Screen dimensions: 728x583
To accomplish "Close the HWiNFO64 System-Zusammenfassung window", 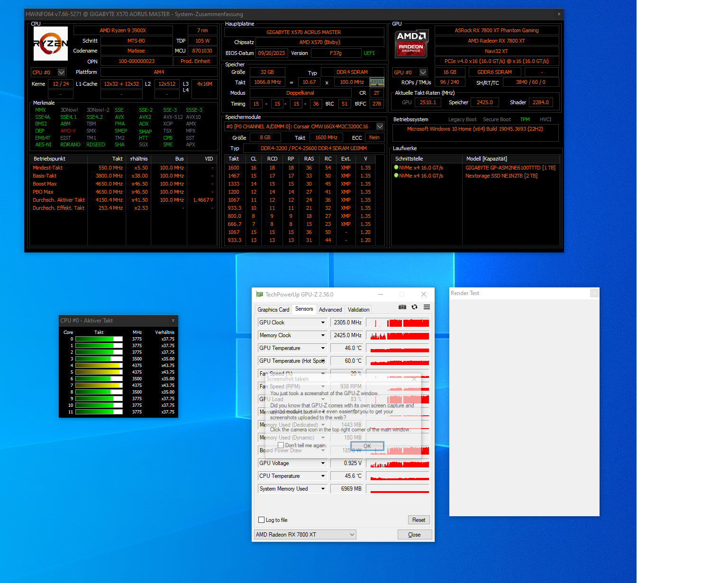I will (x=559, y=14).
